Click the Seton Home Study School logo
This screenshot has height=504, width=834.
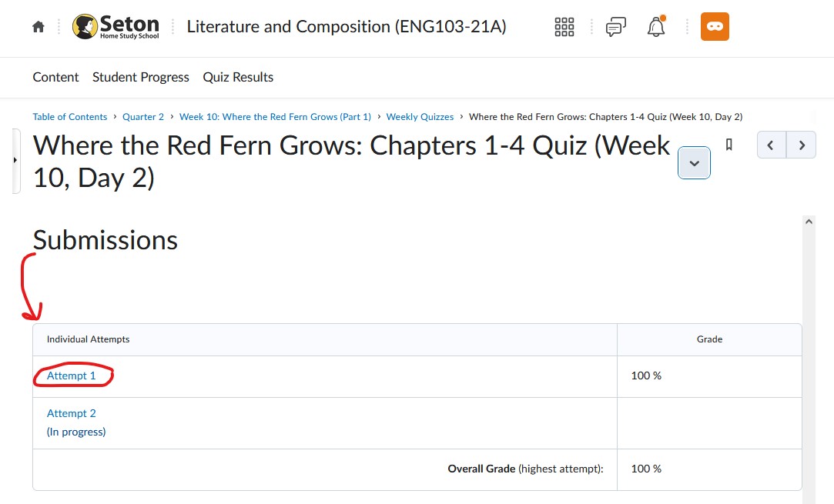(116, 27)
